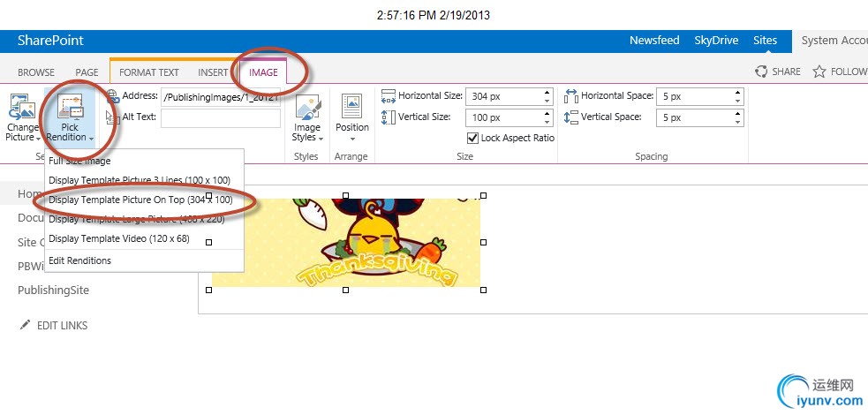Screen dimensions: 868x415
Task: Click the Horizontal Size icon
Action: pyautogui.click(x=389, y=96)
